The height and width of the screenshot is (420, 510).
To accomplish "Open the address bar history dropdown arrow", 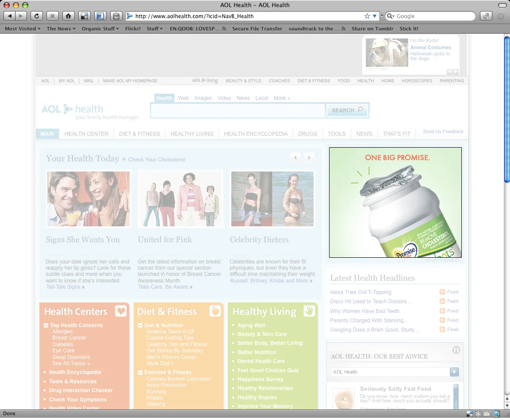I will pyautogui.click(x=375, y=16).
